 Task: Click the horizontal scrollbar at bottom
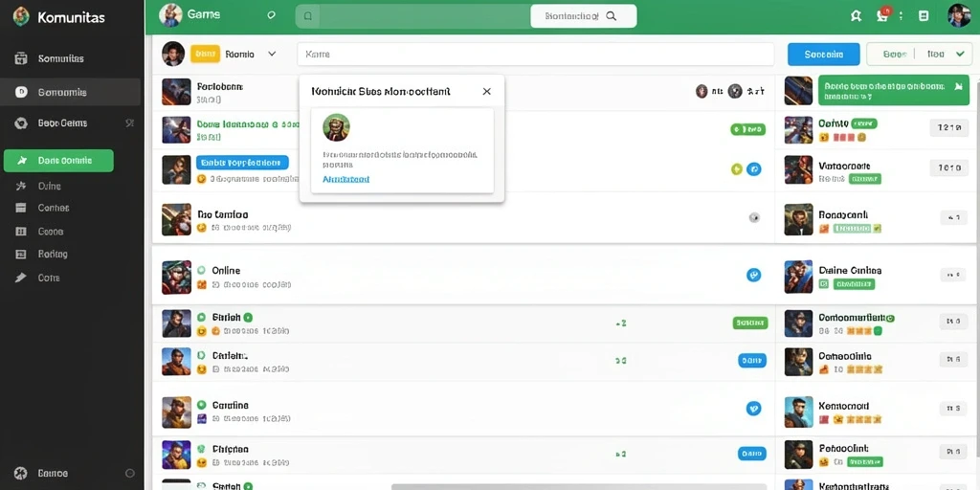click(579, 486)
